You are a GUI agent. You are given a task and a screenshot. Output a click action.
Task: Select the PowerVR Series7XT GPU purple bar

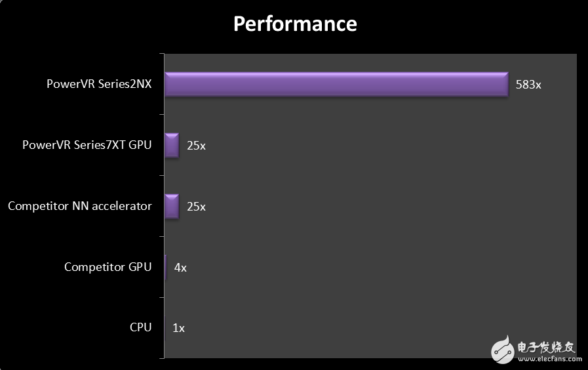(172, 146)
